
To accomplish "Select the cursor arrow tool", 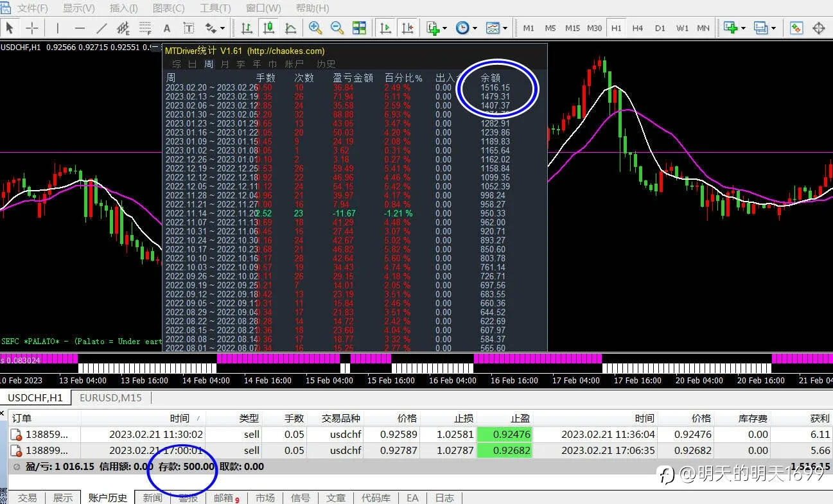I will [x=10, y=28].
